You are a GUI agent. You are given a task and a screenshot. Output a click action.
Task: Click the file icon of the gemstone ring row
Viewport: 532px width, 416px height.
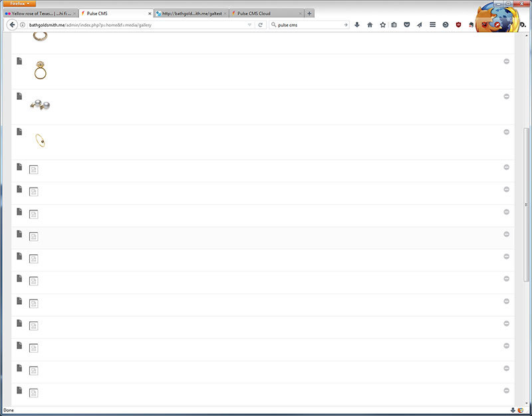pyautogui.click(x=19, y=61)
